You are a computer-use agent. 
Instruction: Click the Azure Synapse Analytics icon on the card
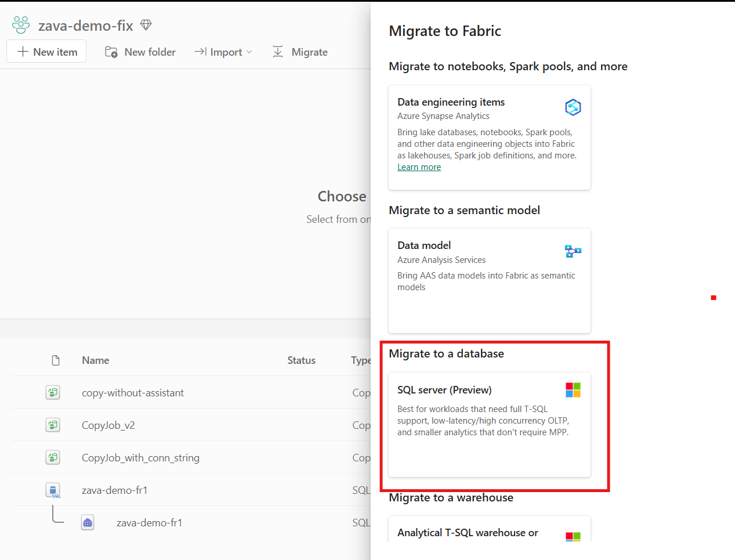click(x=573, y=107)
